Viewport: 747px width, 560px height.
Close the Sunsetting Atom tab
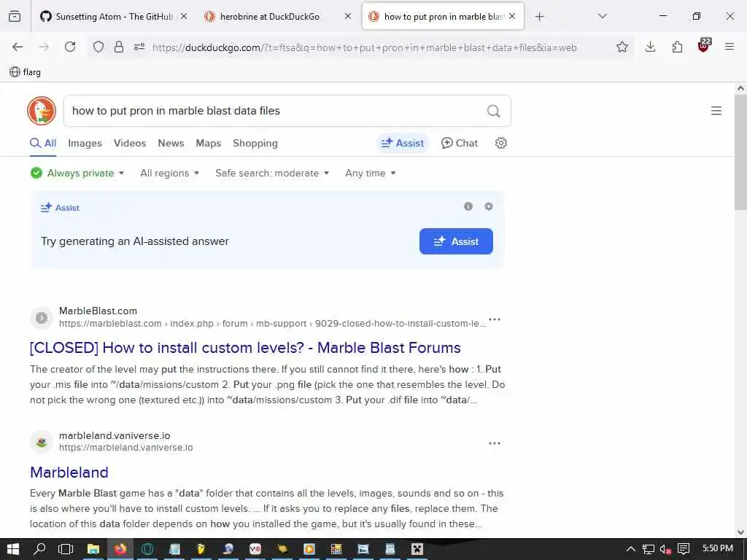point(184,16)
